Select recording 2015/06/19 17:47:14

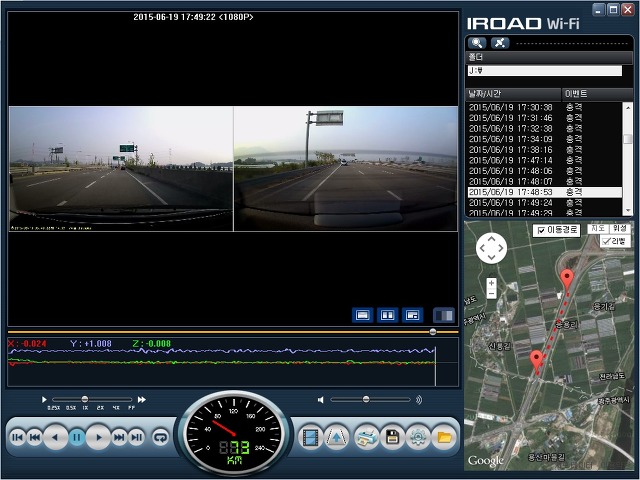[x=544, y=160]
